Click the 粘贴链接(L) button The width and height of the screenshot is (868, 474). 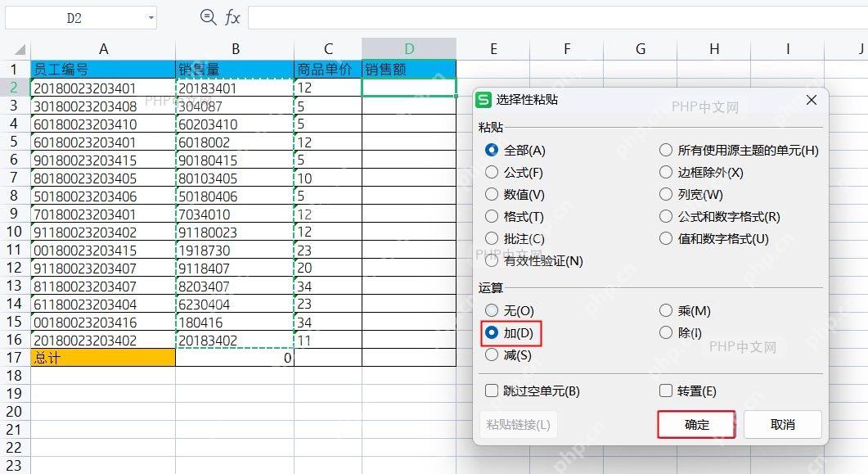click(518, 425)
